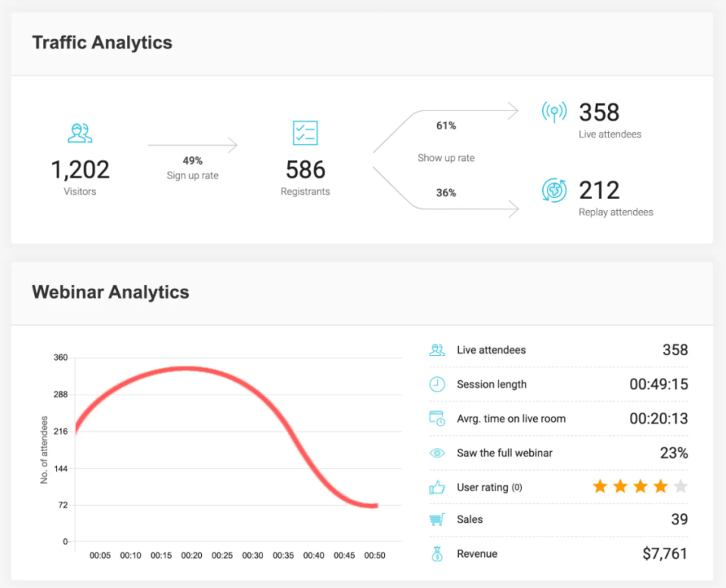
Task: Click the Avrg. time on live room icon
Action: click(437, 419)
